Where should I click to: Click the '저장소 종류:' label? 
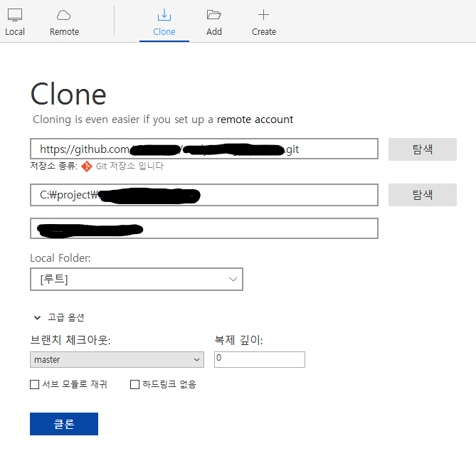point(54,166)
